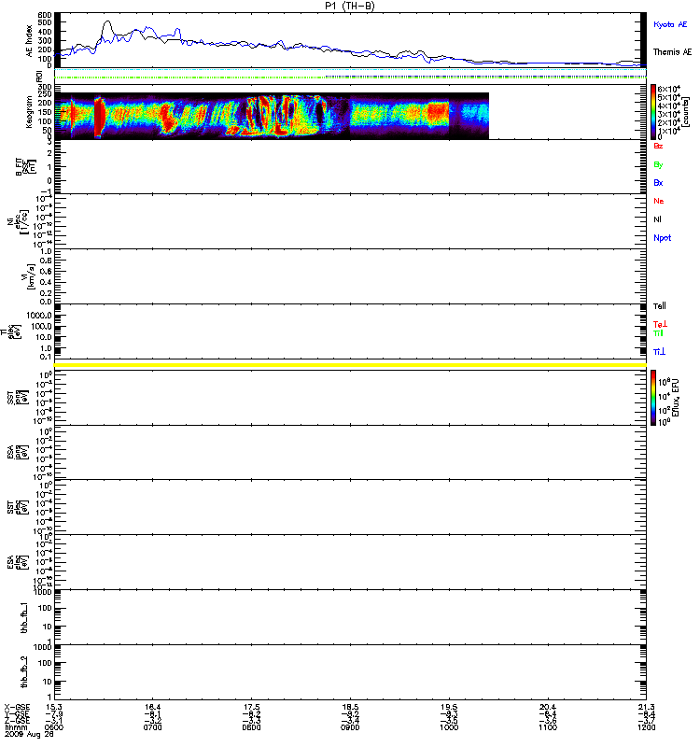Click the black T-parallel temperature legend label
This screenshot has height=747, width=700.
pos(660,306)
